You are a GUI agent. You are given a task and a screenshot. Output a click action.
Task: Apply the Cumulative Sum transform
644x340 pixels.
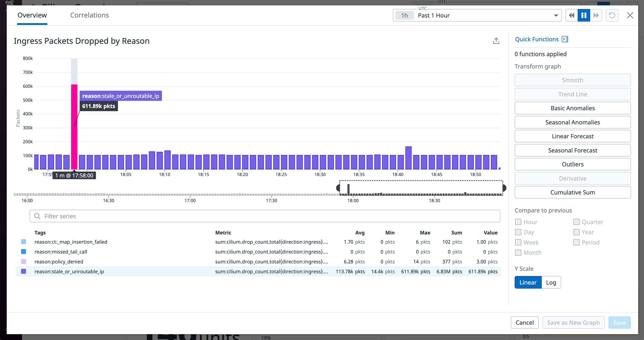pos(573,192)
